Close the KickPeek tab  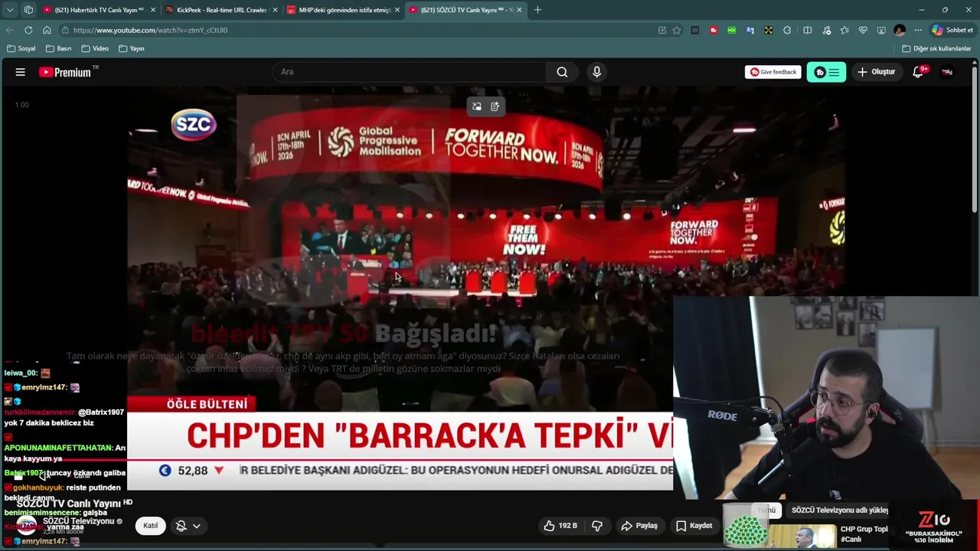(x=275, y=10)
